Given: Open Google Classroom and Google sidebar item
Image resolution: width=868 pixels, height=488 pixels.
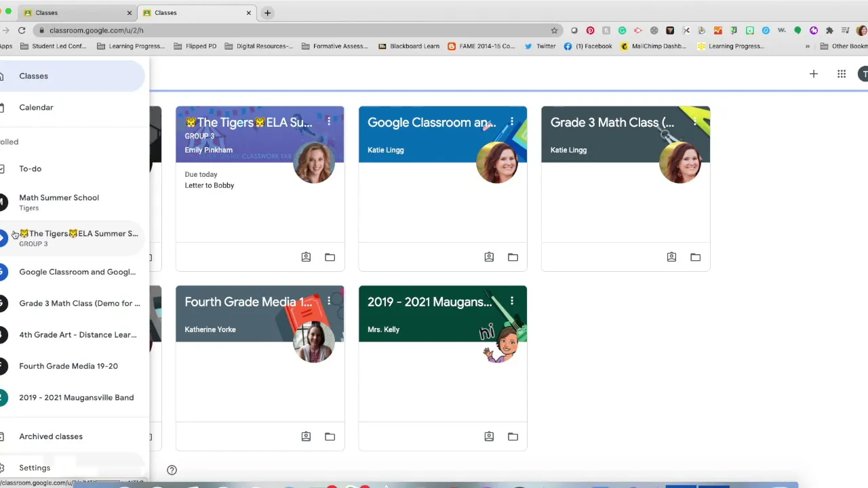Looking at the screenshot, I should pyautogui.click(x=71, y=272).
